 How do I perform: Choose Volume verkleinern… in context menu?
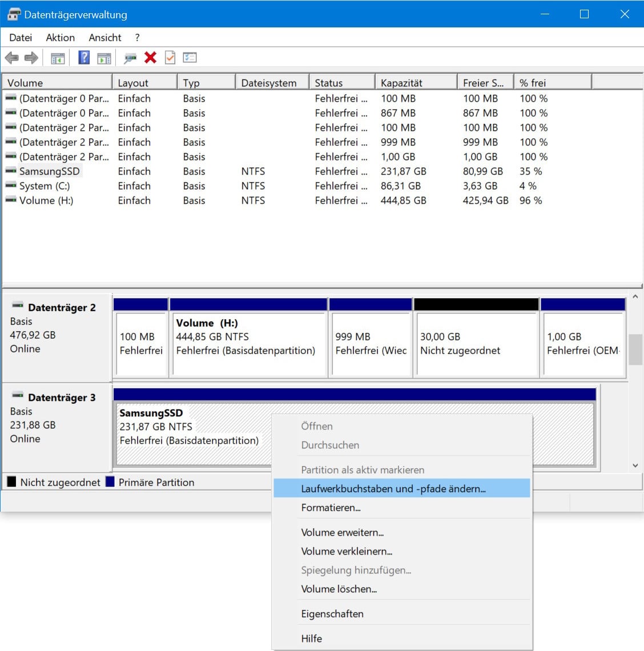[401, 551]
